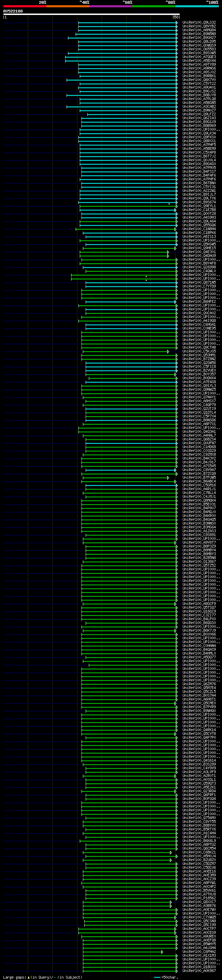
Task: Select label UniRef100_Q9HE15
Action: click(x=199, y=248)
